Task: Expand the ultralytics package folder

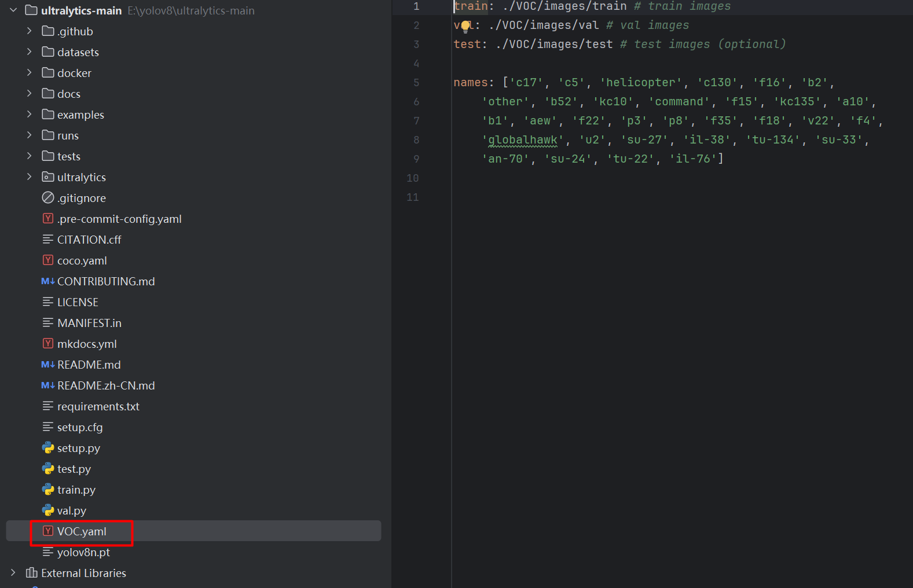Action: (x=30, y=177)
